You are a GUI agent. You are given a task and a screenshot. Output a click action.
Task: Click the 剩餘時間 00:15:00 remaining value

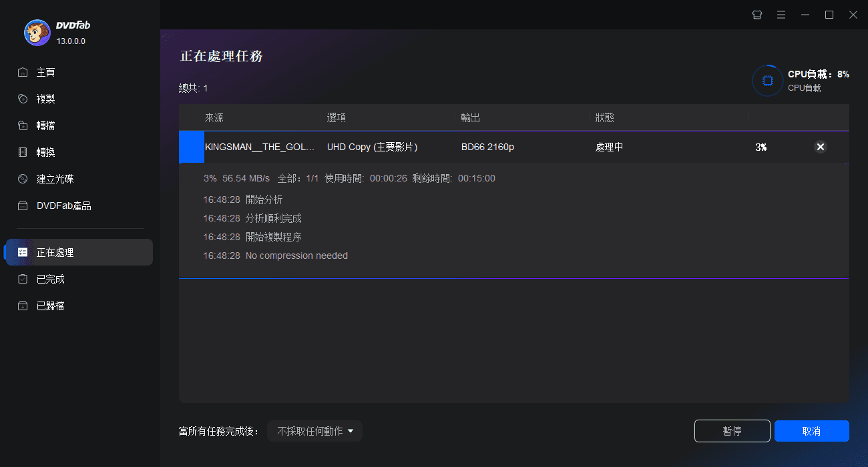pyautogui.click(x=454, y=178)
